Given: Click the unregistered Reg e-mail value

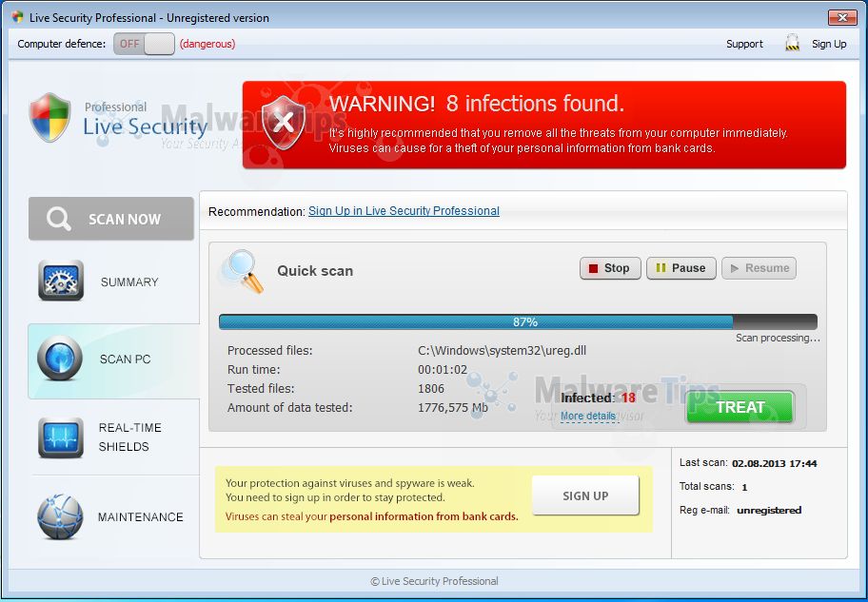Looking at the screenshot, I should [x=769, y=510].
